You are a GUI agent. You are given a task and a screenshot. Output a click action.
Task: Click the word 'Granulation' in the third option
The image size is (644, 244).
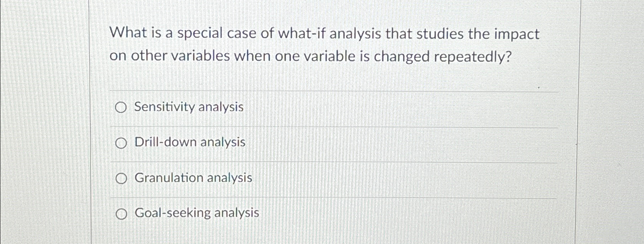click(169, 178)
